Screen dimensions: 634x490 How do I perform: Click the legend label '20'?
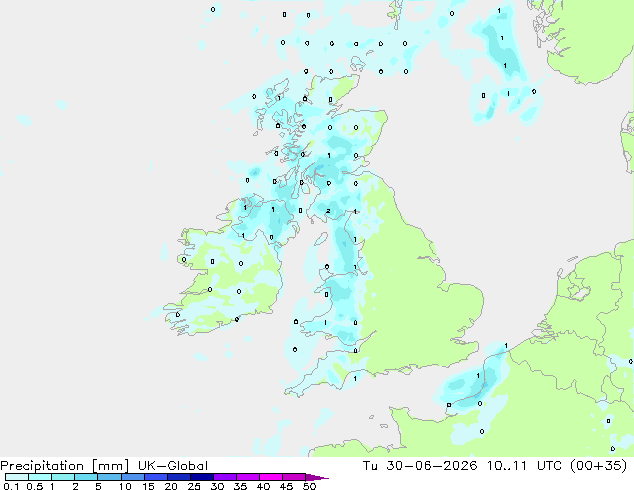pyautogui.click(x=171, y=486)
